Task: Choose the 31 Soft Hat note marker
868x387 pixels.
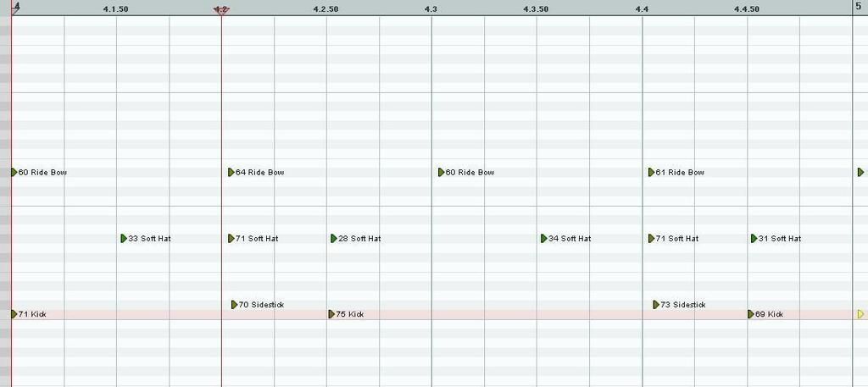Action: (754, 239)
